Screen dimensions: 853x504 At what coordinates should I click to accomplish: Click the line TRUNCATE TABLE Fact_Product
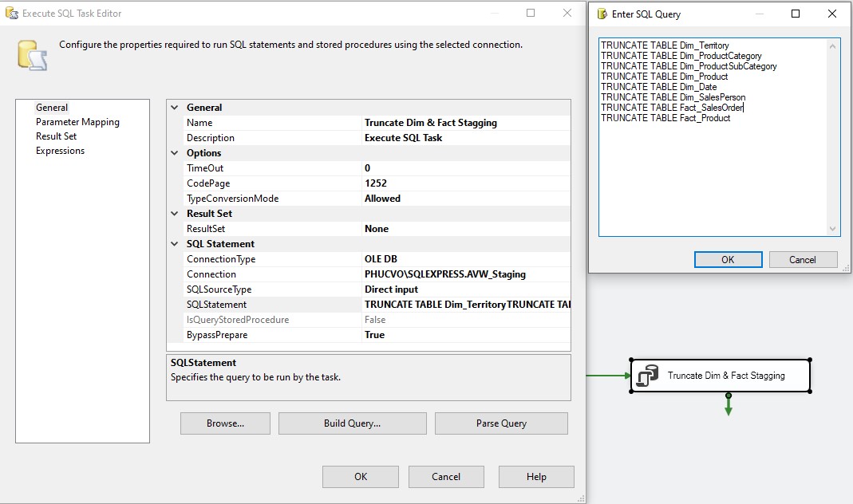tap(665, 118)
